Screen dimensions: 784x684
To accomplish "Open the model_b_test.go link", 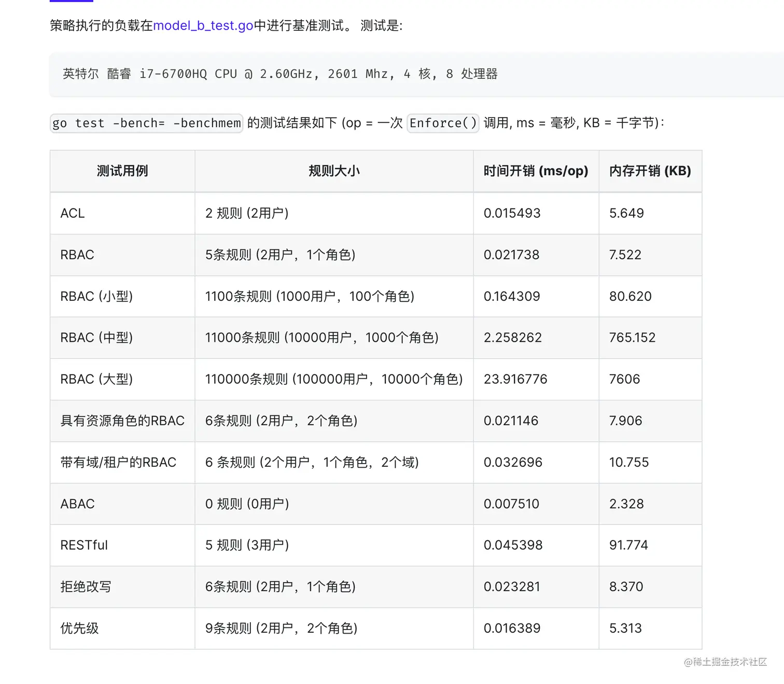I will point(203,25).
